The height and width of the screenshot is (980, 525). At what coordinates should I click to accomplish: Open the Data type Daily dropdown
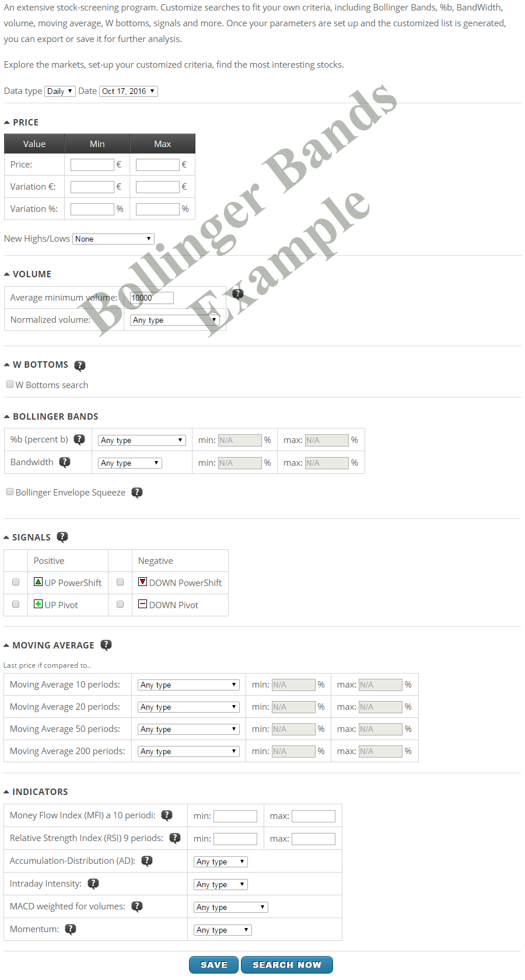pyautogui.click(x=60, y=91)
